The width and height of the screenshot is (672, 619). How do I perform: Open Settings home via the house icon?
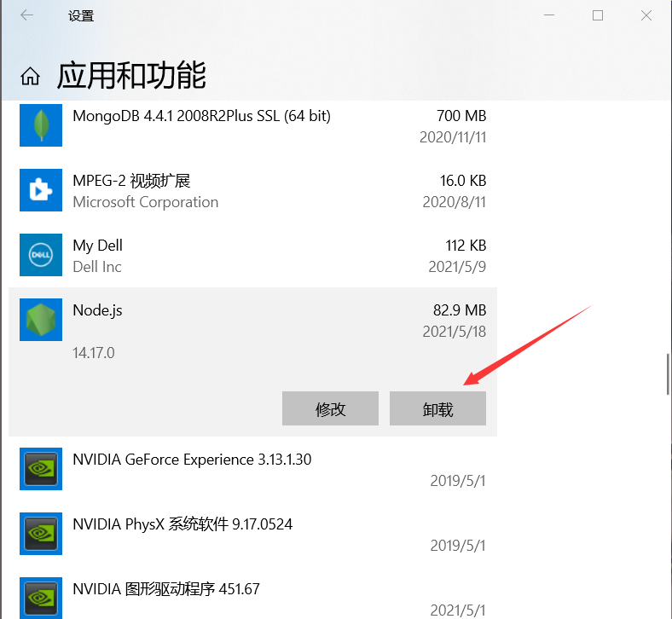pyautogui.click(x=30, y=76)
